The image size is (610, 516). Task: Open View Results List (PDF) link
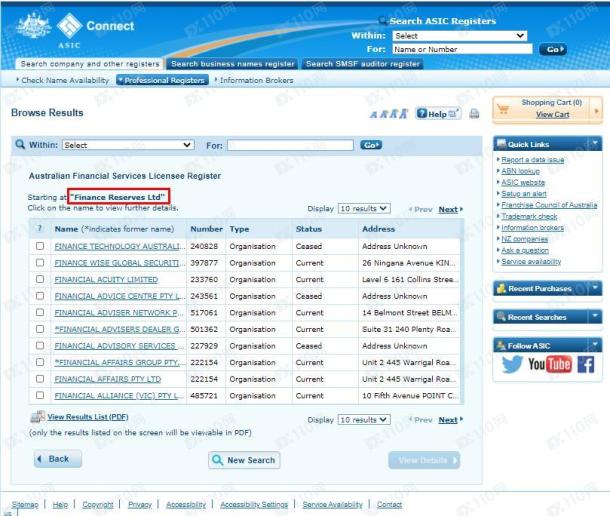point(88,417)
